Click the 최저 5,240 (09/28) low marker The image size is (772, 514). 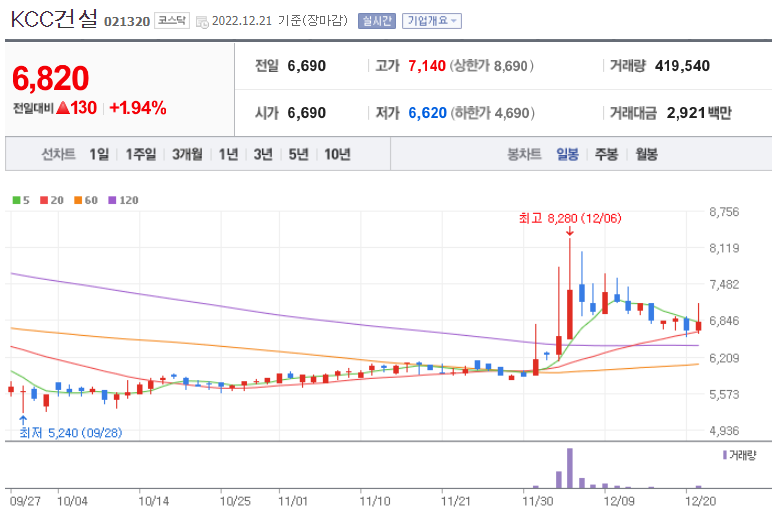(70, 432)
